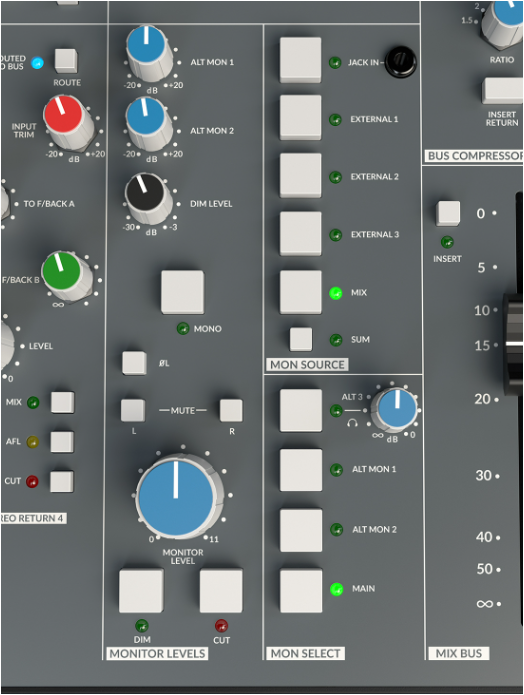Toggle the MIX monitor source button
Viewport: 524px width, 695px height.
point(301,292)
